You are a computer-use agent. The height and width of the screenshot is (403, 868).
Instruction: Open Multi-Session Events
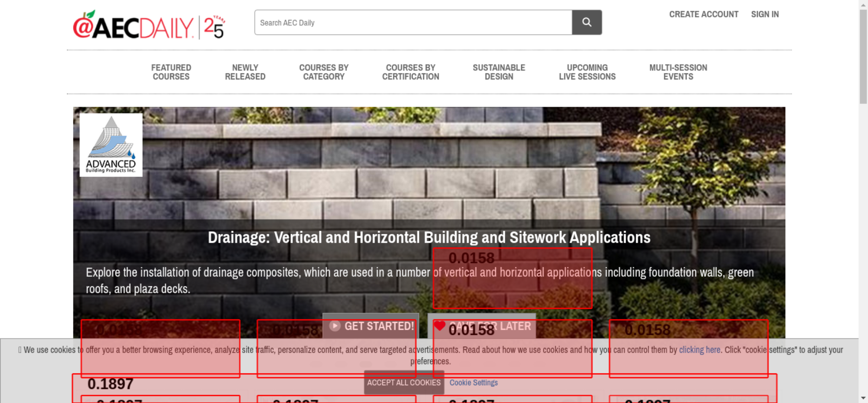click(678, 72)
